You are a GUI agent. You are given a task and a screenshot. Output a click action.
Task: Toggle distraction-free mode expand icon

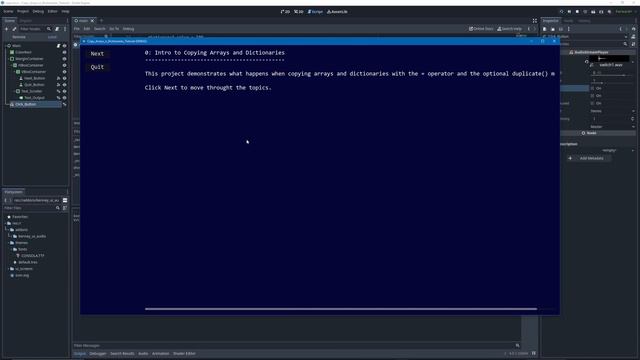click(x=535, y=20)
